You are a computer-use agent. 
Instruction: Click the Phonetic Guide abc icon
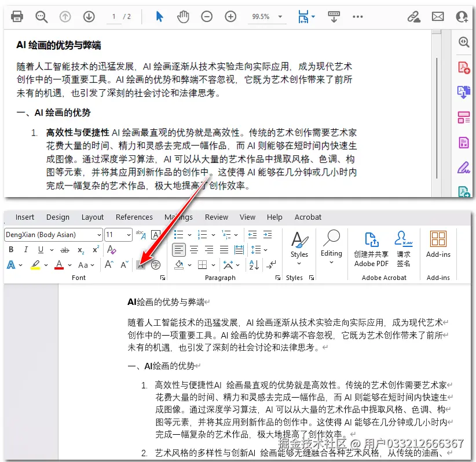pyautogui.click(x=141, y=235)
